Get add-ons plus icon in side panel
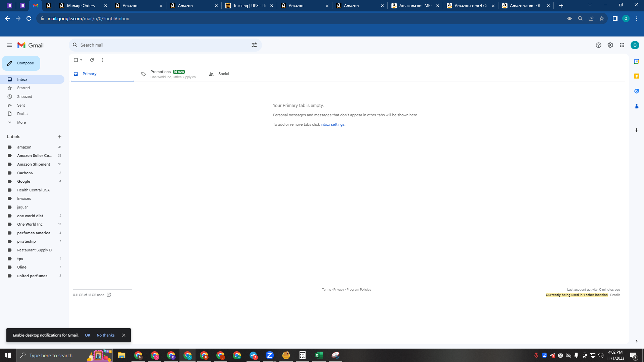The width and height of the screenshot is (644, 362). tap(636, 130)
